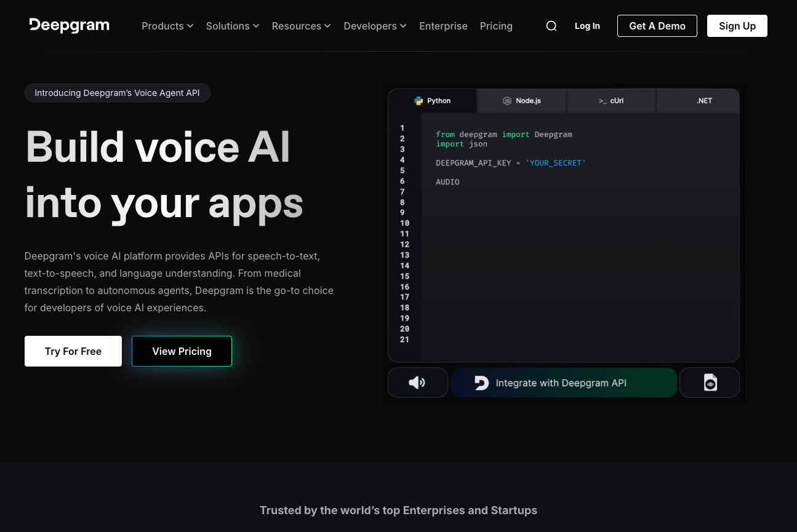Click the View Pricing button

point(182,351)
